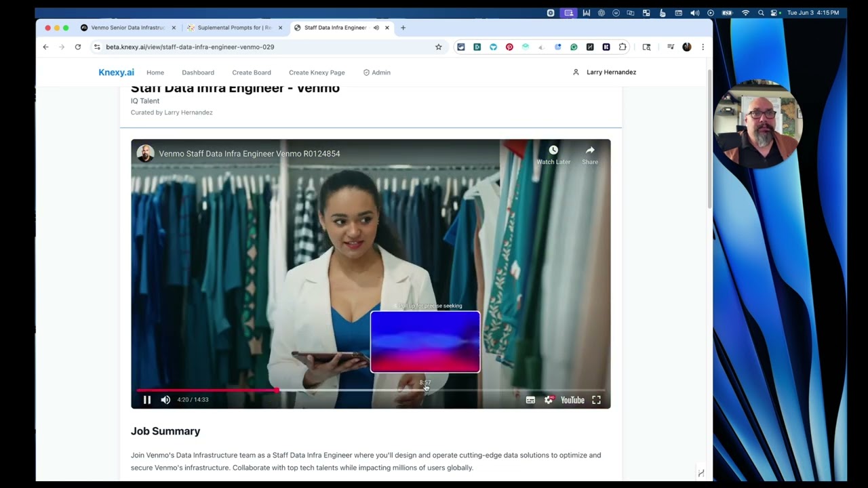Open Larry Hernandez user menu
The image size is (868, 488).
click(605, 72)
